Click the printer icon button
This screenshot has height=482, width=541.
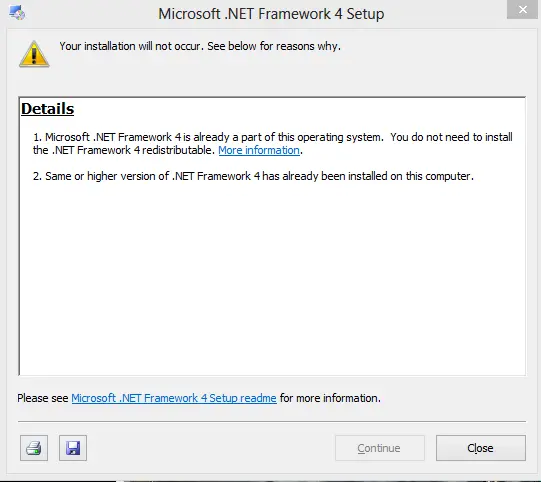(34, 448)
